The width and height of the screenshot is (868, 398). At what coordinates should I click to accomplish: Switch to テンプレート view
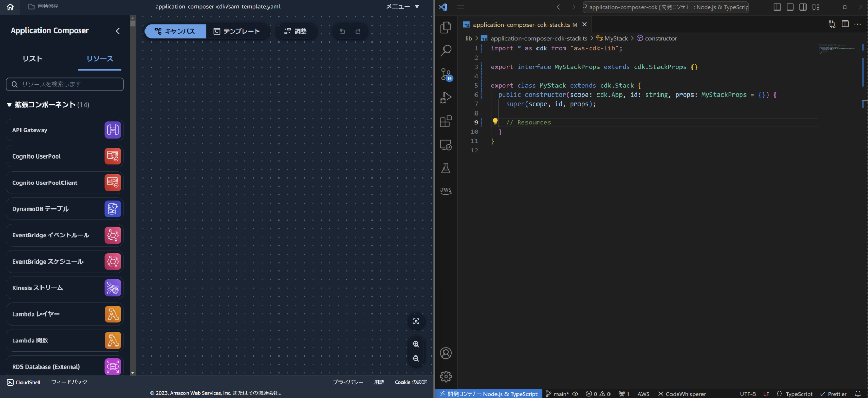tap(237, 32)
